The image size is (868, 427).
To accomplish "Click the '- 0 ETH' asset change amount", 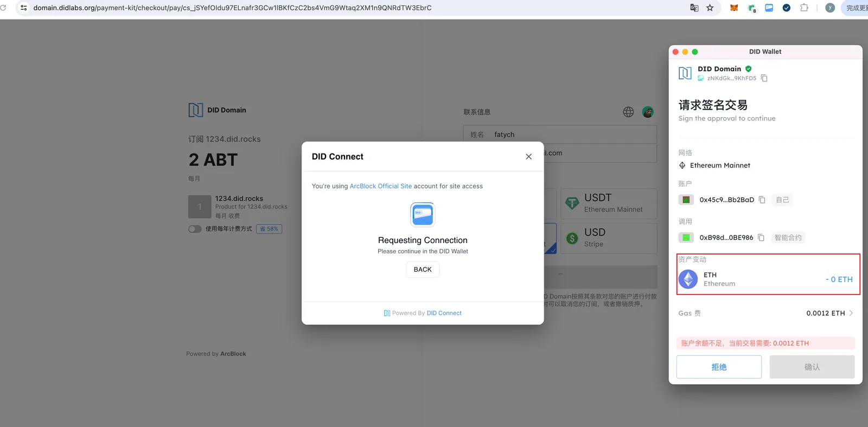I will pos(839,279).
